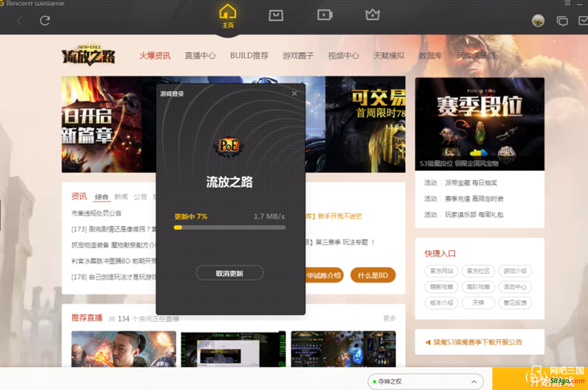Screen dimensions: 588x390
Task: Click 更多 in 推荐直播 section
Action: [389, 318]
